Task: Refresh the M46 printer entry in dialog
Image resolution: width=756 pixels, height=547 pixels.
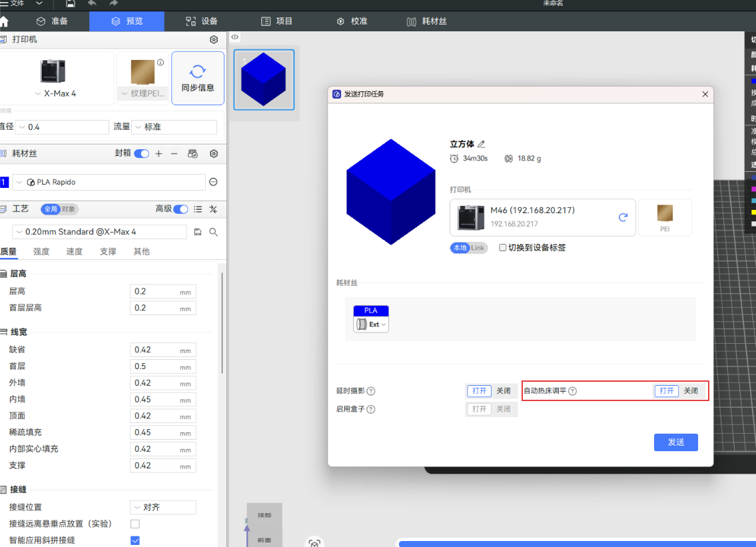Action: coord(623,217)
